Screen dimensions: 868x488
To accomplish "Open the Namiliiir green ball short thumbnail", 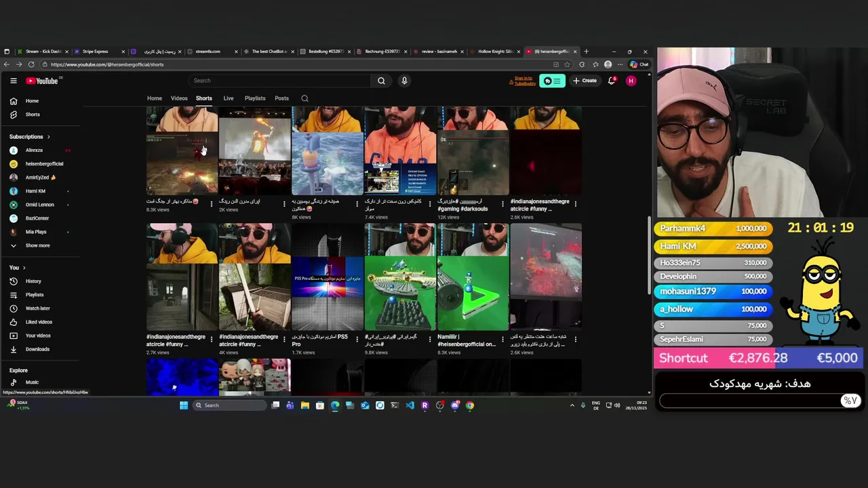I will pyautogui.click(x=473, y=277).
